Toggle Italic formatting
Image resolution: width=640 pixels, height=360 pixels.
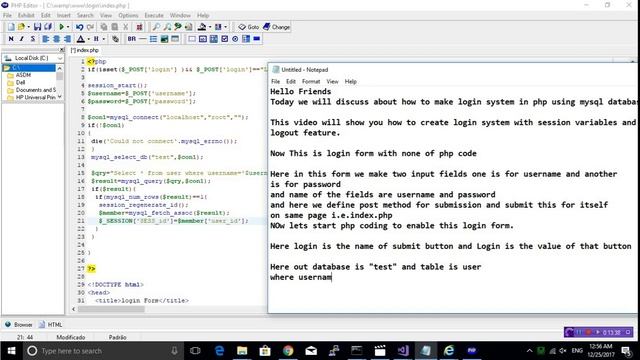pyautogui.click(x=22, y=39)
